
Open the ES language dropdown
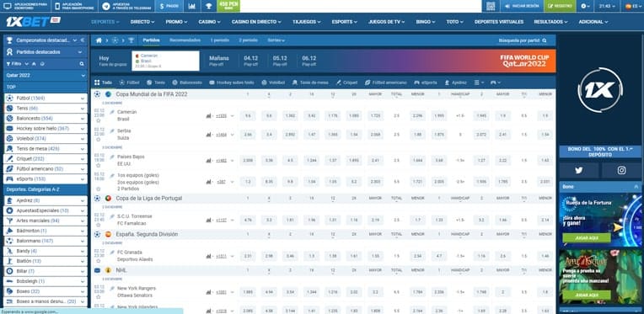point(632,6)
